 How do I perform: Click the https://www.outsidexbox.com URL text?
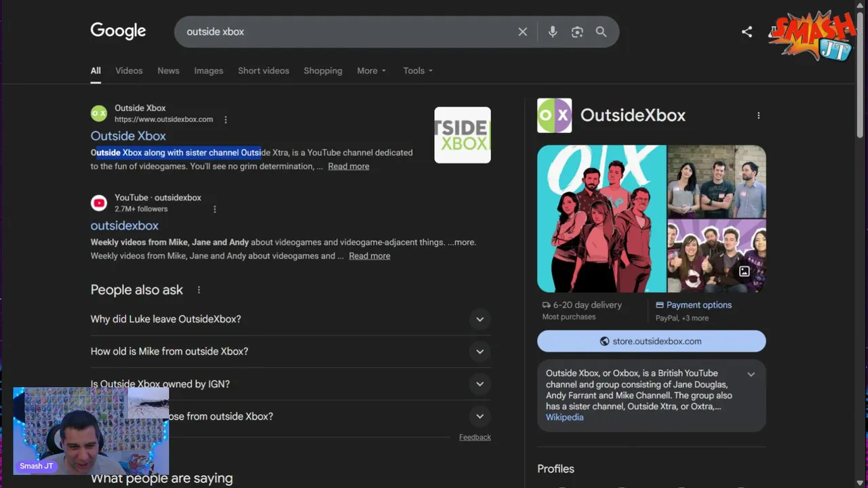tap(163, 119)
